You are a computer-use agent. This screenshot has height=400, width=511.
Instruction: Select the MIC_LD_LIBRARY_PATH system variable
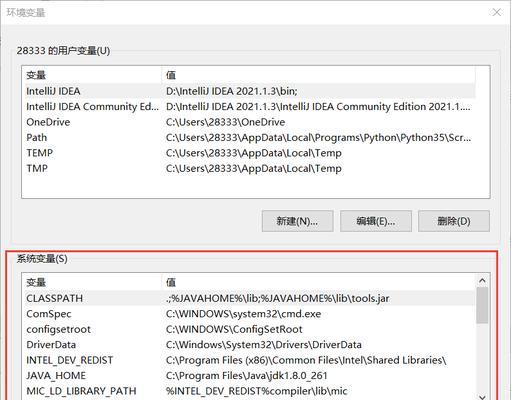coord(249,391)
